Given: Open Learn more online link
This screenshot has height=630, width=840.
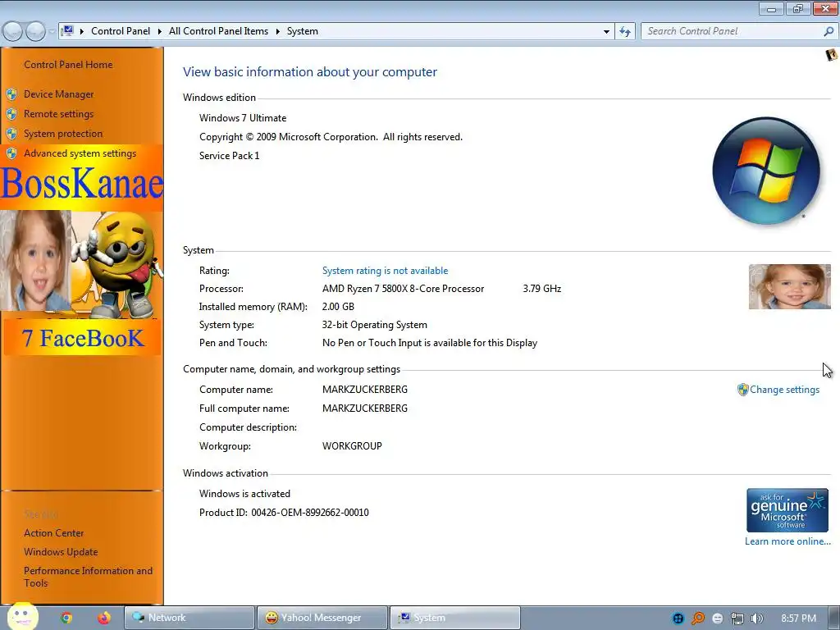Looking at the screenshot, I should point(787,541).
